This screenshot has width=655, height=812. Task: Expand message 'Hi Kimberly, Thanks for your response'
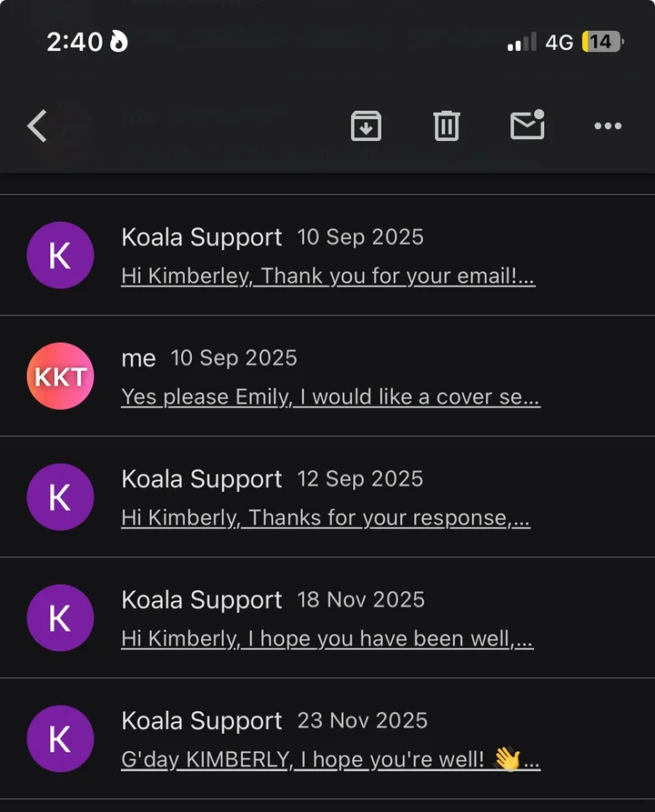(x=326, y=518)
